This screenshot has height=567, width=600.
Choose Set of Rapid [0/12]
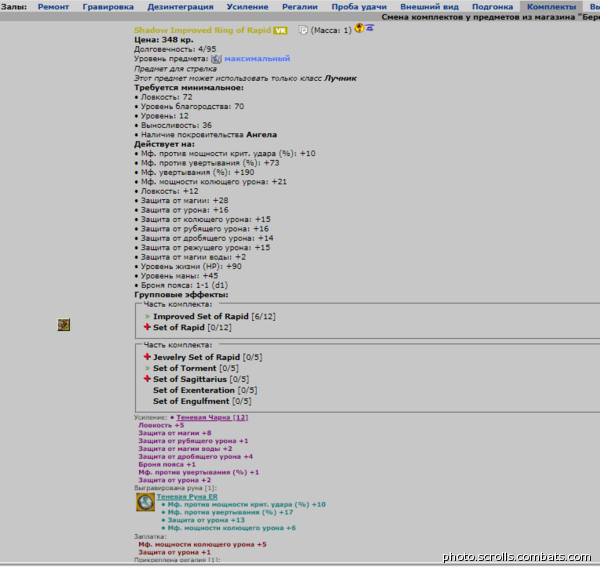(192, 327)
